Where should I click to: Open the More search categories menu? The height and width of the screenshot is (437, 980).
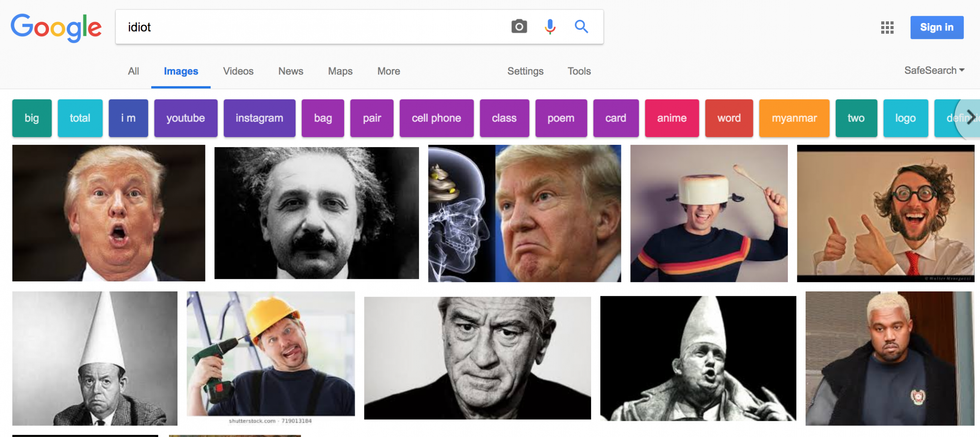(x=388, y=71)
